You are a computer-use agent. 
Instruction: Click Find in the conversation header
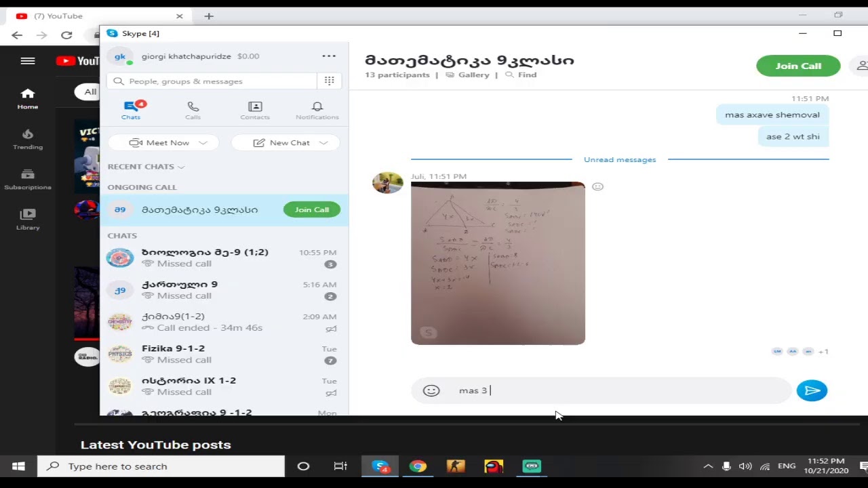click(521, 75)
